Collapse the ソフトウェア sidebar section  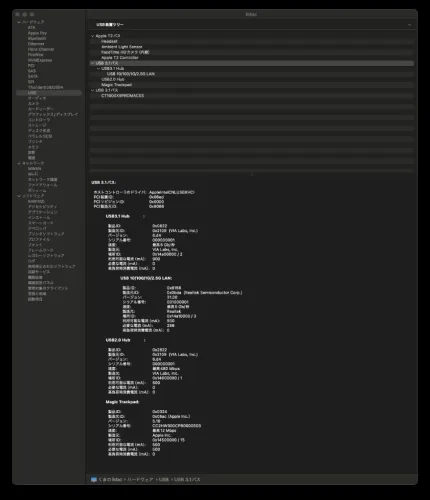click(19, 196)
